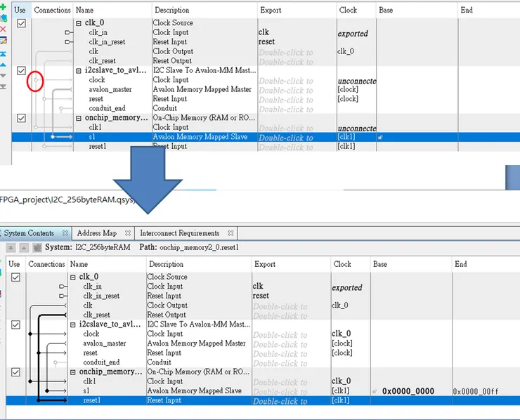Click the grey Move to bottom icon
The image size is (520, 420).
(3, 86)
